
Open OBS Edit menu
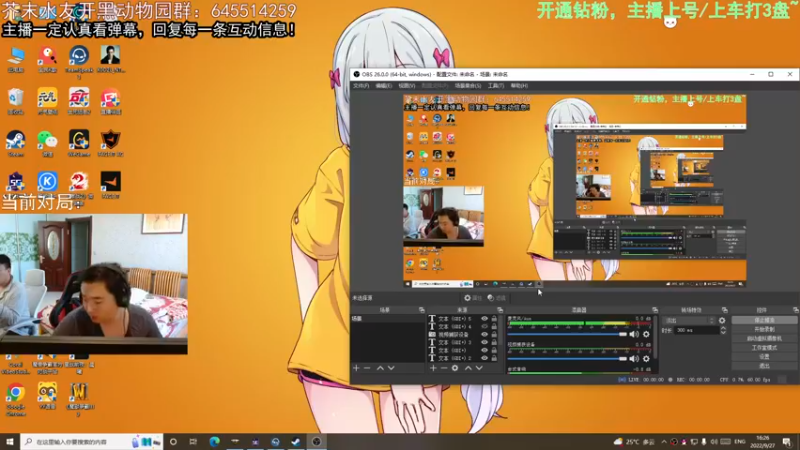384,86
